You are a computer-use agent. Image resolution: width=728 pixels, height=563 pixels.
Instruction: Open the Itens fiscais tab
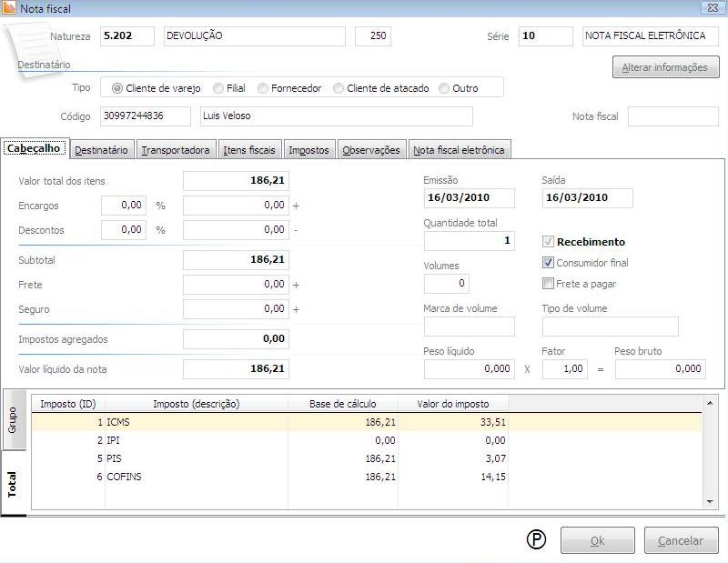coord(249,150)
